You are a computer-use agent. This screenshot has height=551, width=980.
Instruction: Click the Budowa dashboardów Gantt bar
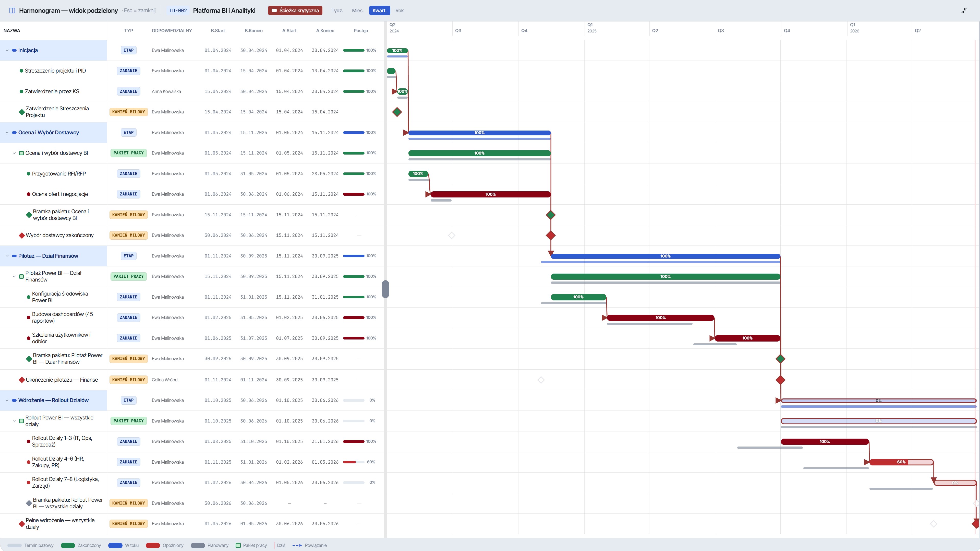(x=660, y=318)
